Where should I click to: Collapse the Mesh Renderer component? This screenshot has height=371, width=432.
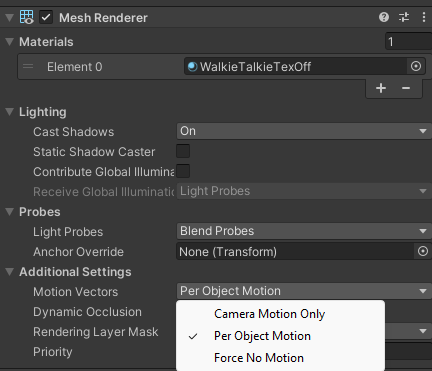(9, 17)
